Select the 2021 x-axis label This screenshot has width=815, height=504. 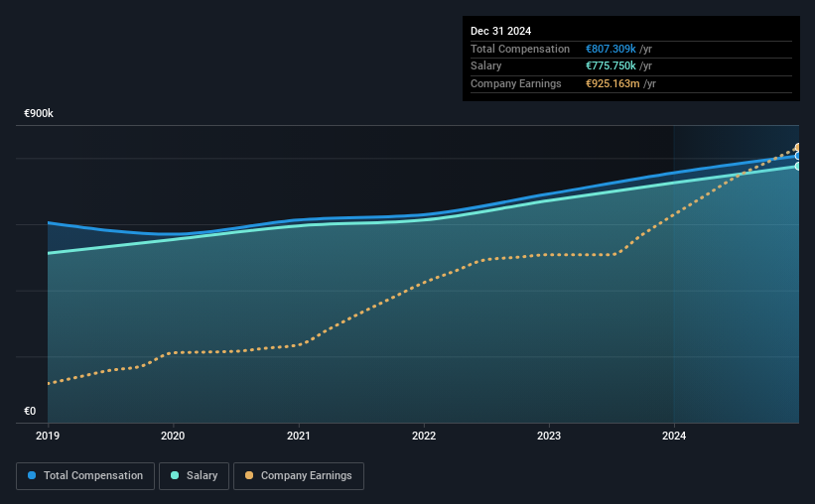[299, 436]
